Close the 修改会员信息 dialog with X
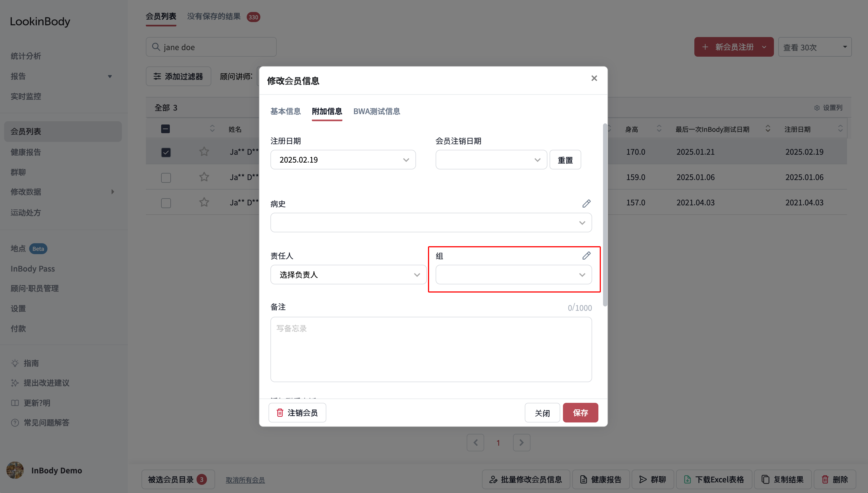This screenshot has height=493, width=868. [594, 78]
